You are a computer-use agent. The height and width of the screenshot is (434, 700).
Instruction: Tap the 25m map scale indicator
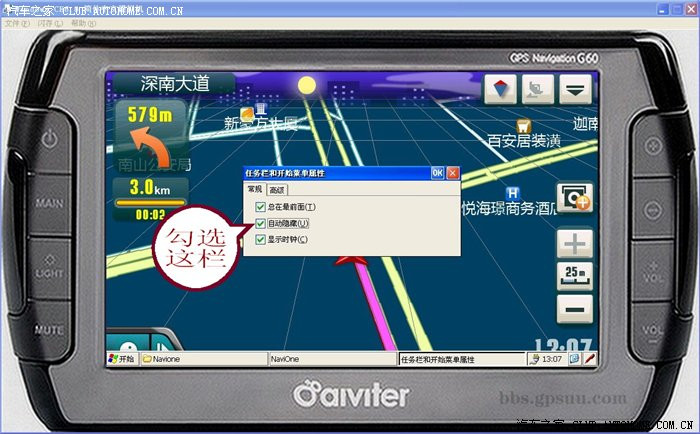point(575,276)
